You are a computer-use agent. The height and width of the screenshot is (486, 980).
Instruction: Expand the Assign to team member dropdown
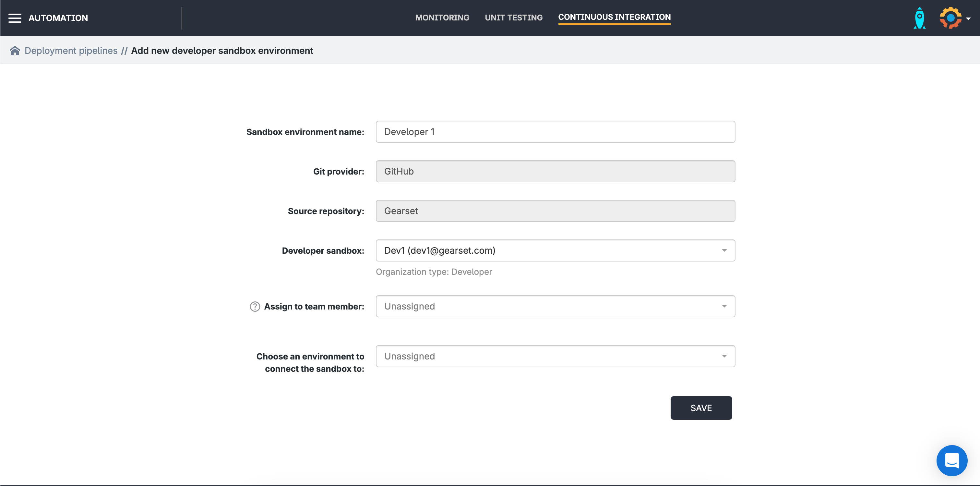[x=555, y=306]
